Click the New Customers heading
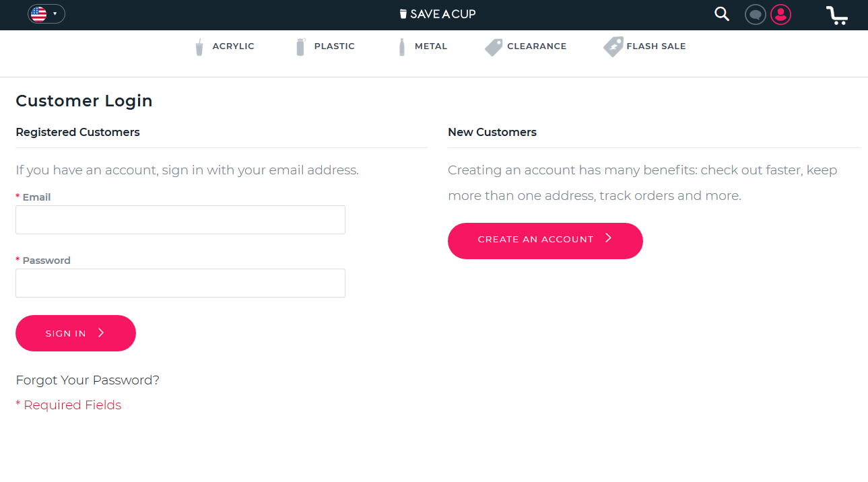The height and width of the screenshot is (482, 868). pyautogui.click(x=492, y=133)
